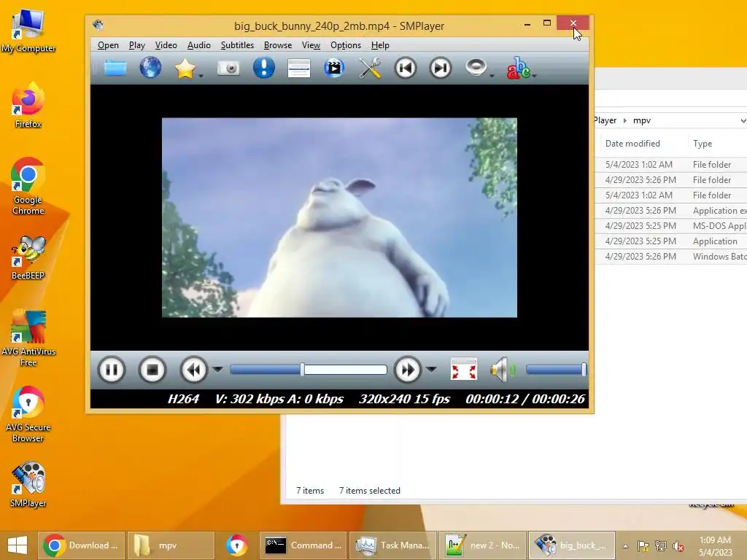Select the AVG AntiVirus Free desktop icon
The image size is (747, 560).
(28, 338)
